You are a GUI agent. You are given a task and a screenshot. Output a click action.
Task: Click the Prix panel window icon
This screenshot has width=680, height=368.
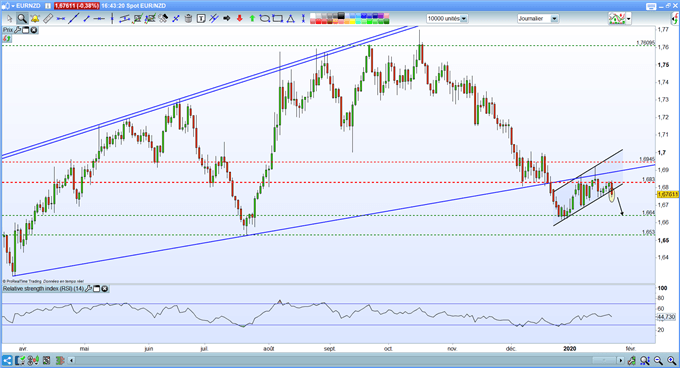(x=25, y=30)
